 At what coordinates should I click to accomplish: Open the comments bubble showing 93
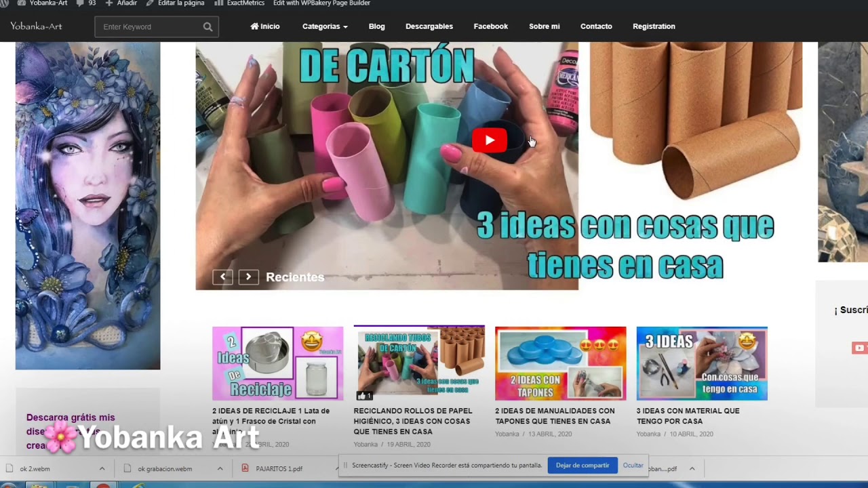click(x=80, y=3)
